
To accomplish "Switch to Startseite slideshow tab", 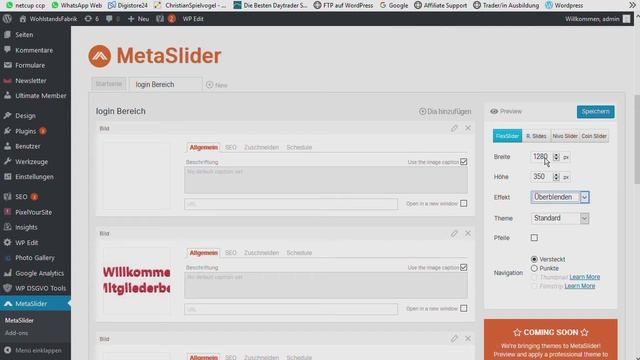I will coord(109,84).
